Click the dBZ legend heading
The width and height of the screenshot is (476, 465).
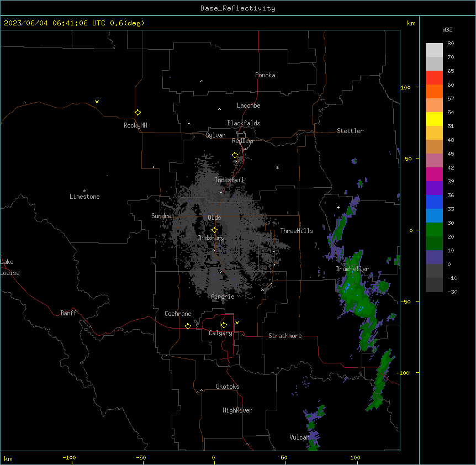coord(447,30)
